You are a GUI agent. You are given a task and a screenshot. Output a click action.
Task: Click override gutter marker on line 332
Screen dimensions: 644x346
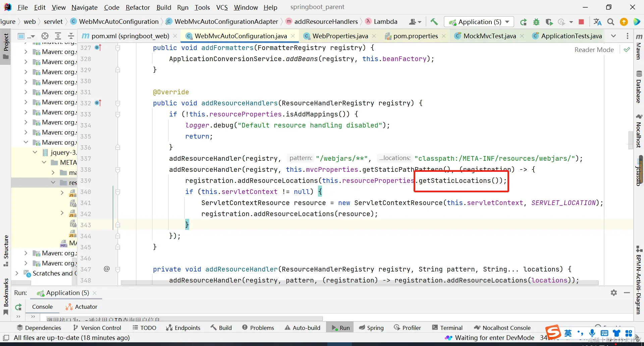tap(98, 103)
